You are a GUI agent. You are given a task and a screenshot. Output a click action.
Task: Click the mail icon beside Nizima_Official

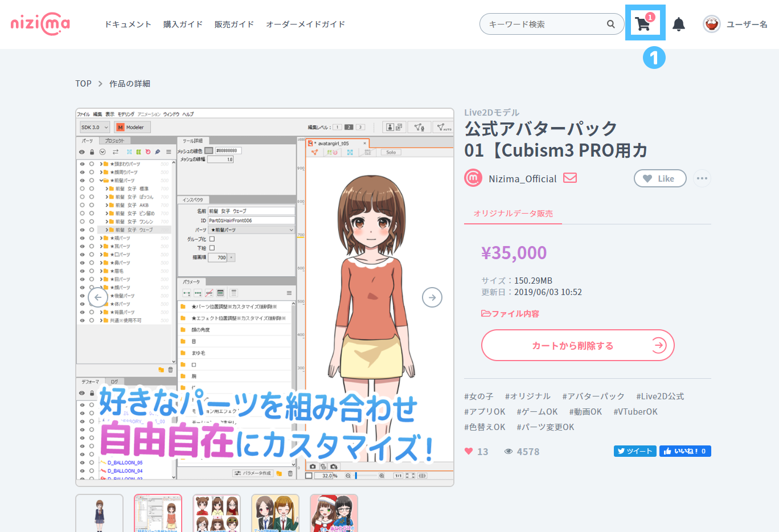point(570,178)
